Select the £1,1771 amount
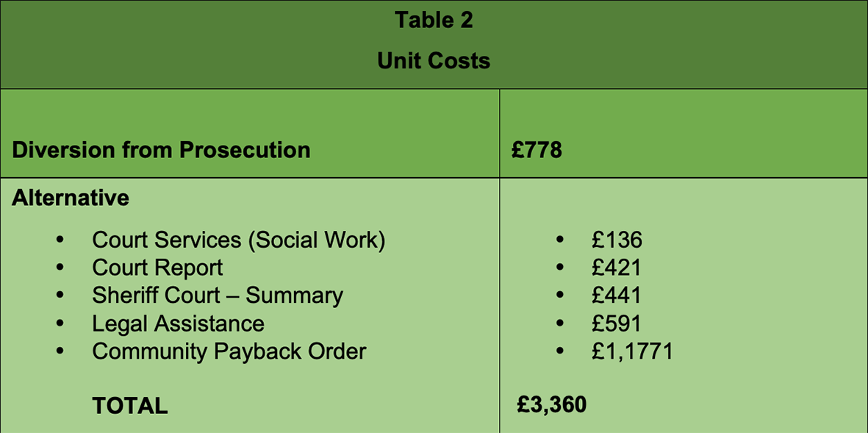This screenshot has height=433, width=868. click(632, 351)
